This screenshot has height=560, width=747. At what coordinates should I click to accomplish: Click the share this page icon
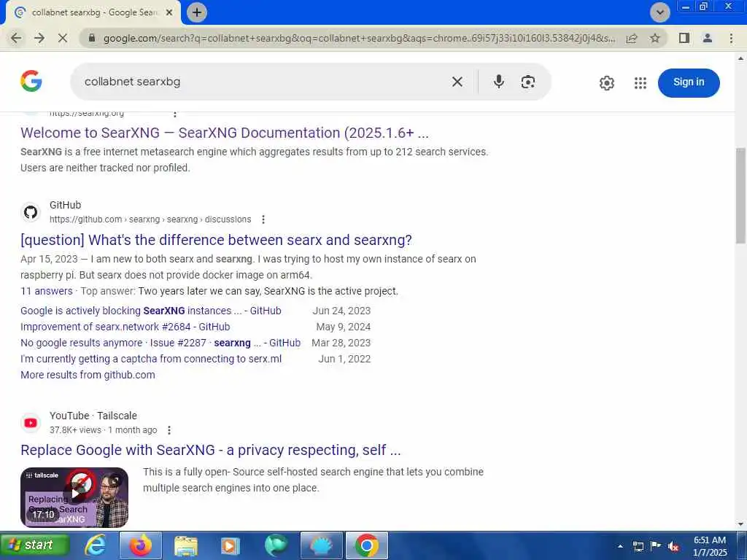tap(632, 38)
